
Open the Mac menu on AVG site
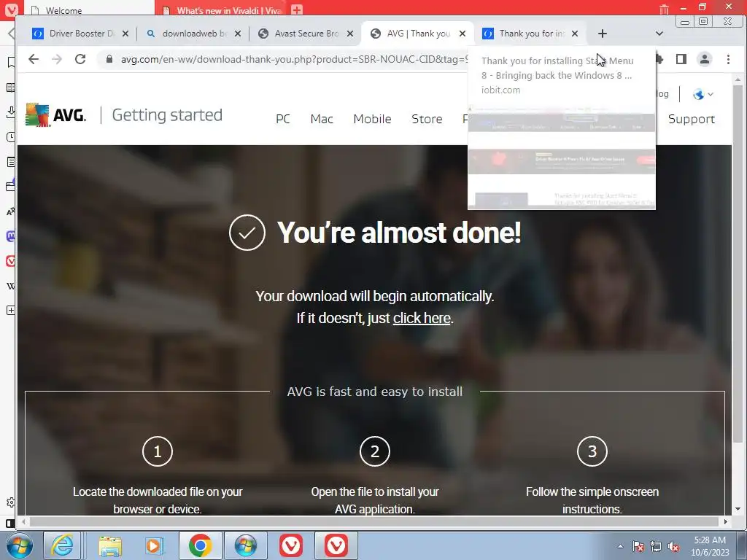[322, 119]
